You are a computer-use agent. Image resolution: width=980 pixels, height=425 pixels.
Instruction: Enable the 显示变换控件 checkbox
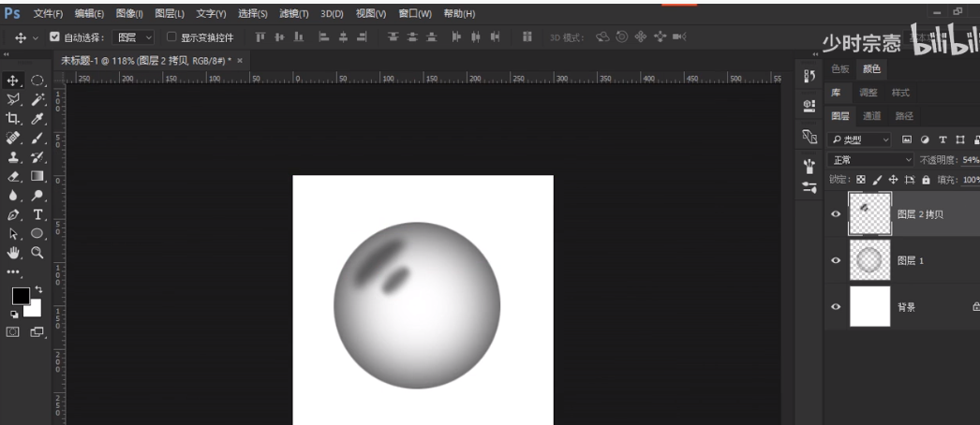[171, 37]
